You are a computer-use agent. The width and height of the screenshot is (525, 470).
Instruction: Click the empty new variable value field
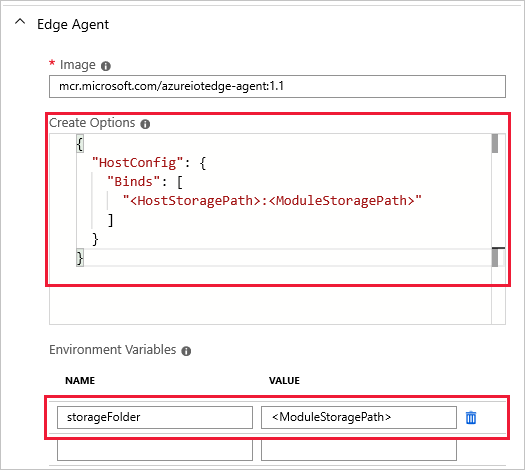(x=359, y=450)
